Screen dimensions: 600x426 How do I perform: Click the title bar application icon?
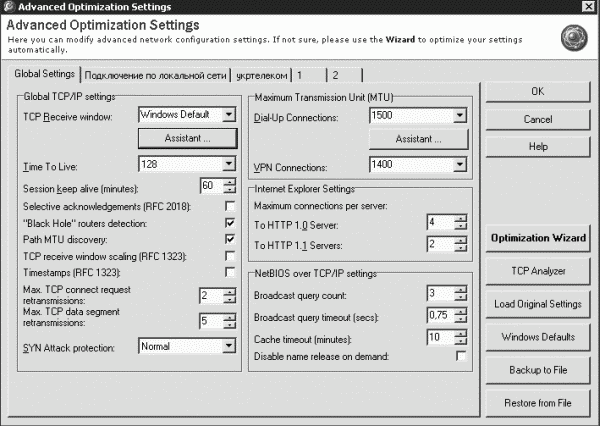(9, 8)
